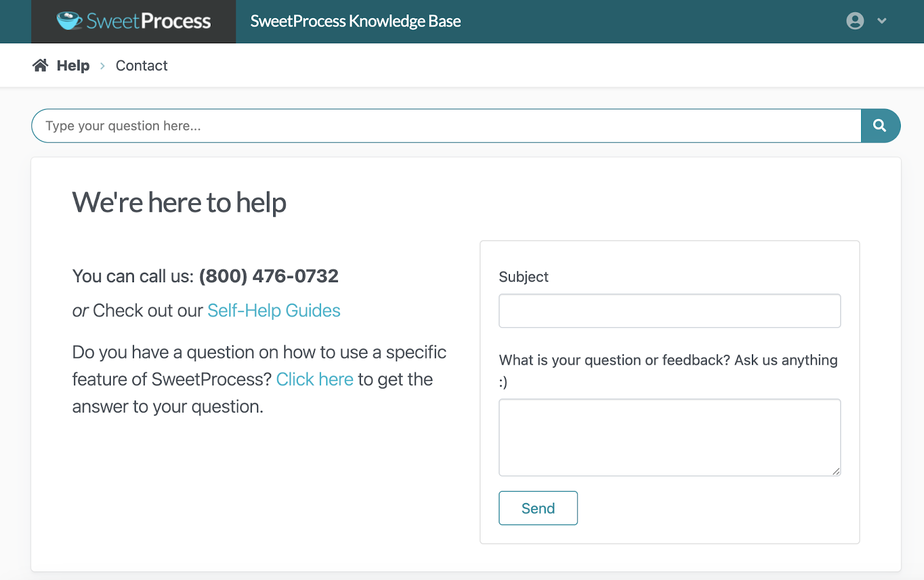The width and height of the screenshot is (924, 580).
Task: Click the "Click here" link
Action: [315, 379]
